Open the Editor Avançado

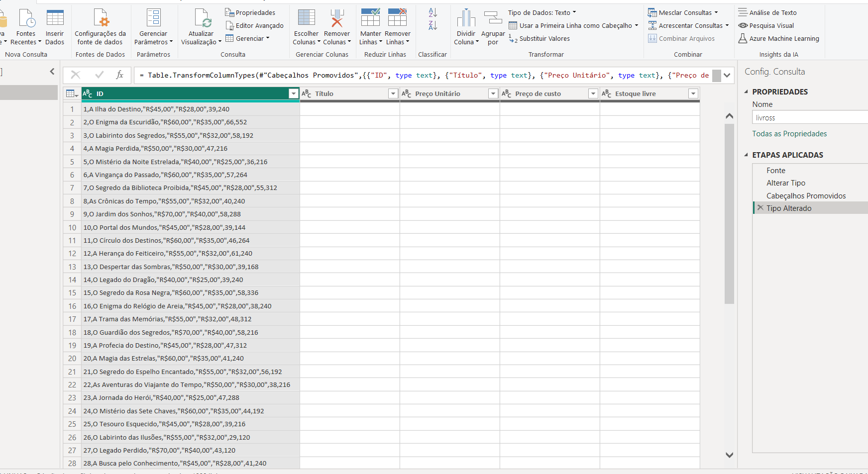(x=254, y=25)
